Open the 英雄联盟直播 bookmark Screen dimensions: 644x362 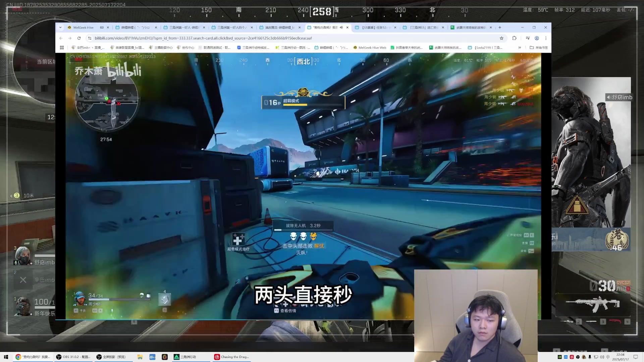(127, 48)
